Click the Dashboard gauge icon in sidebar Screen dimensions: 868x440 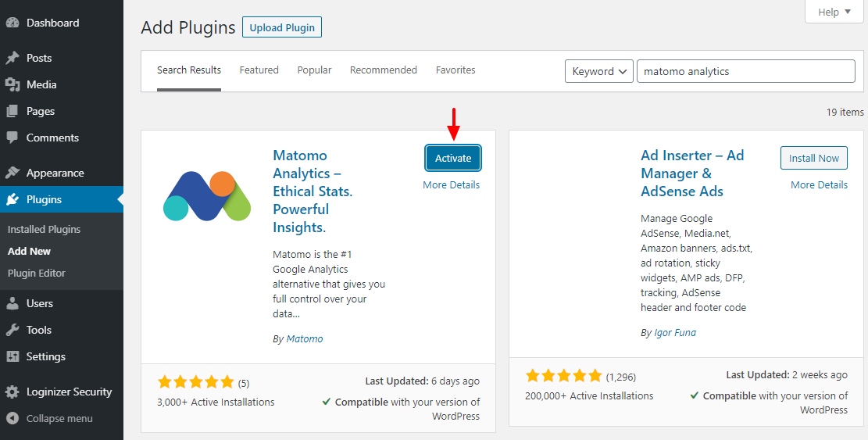(x=13, y=23)
